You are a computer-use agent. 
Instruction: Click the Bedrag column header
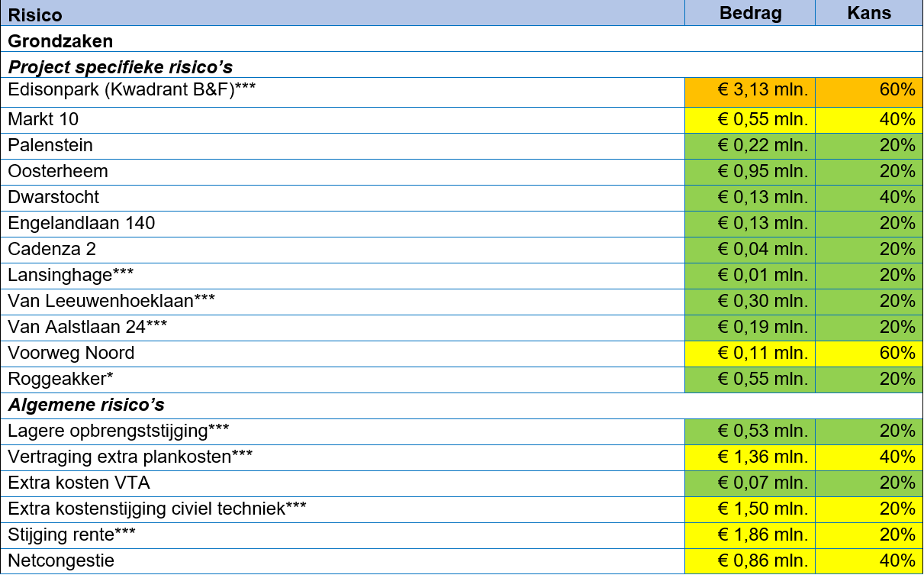tap(750, 14)
